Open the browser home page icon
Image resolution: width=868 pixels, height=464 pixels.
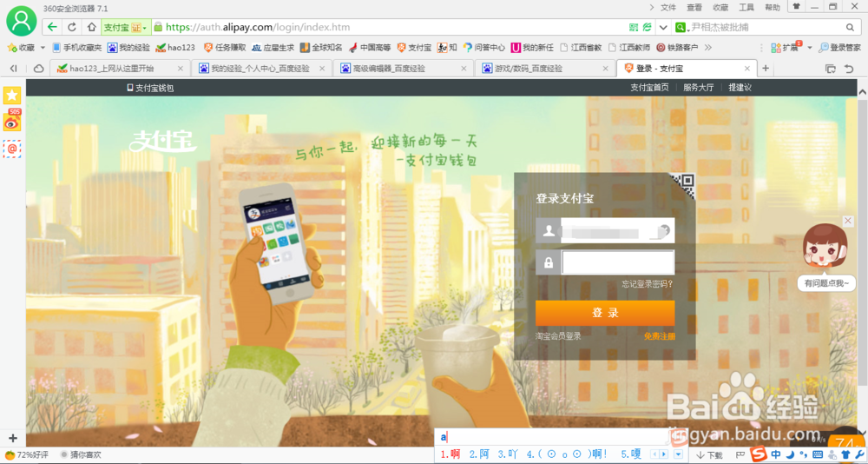[91, 27]
